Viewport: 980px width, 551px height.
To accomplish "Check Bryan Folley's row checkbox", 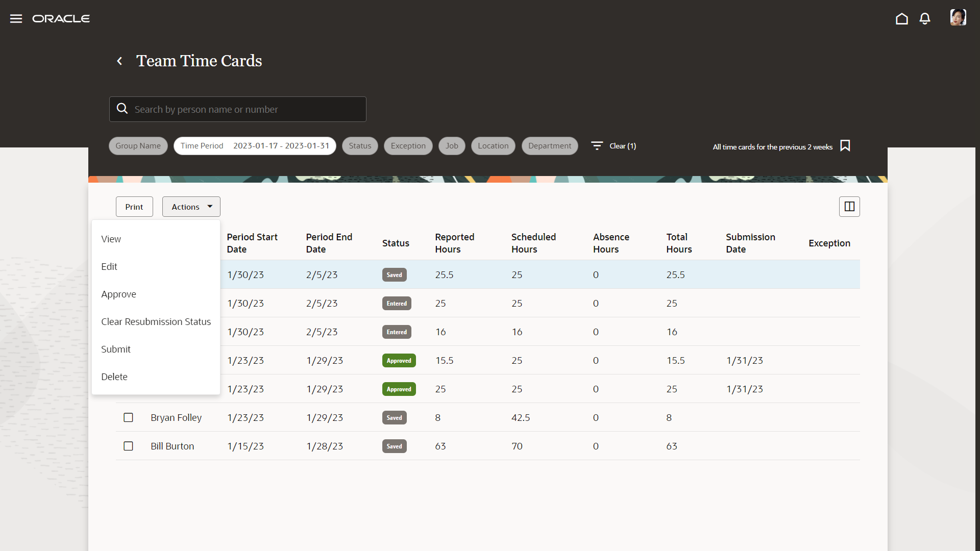I will point(128,417).
